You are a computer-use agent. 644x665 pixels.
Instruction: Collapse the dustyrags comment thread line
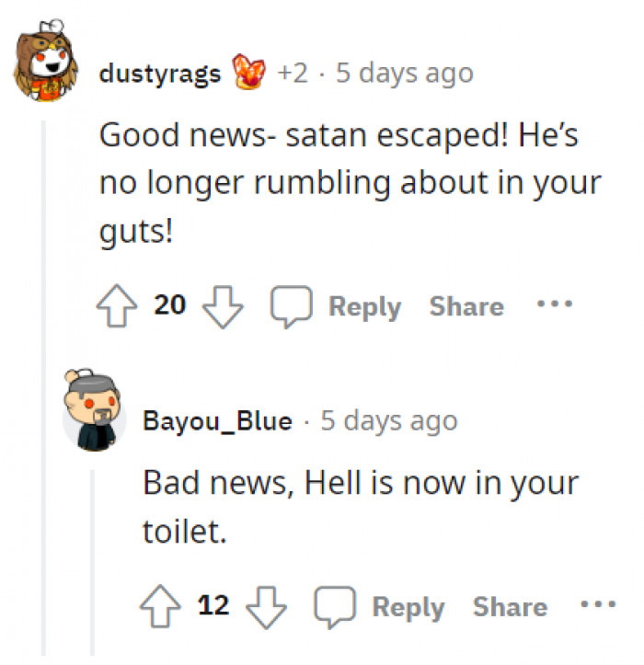[x=43, y=388]
